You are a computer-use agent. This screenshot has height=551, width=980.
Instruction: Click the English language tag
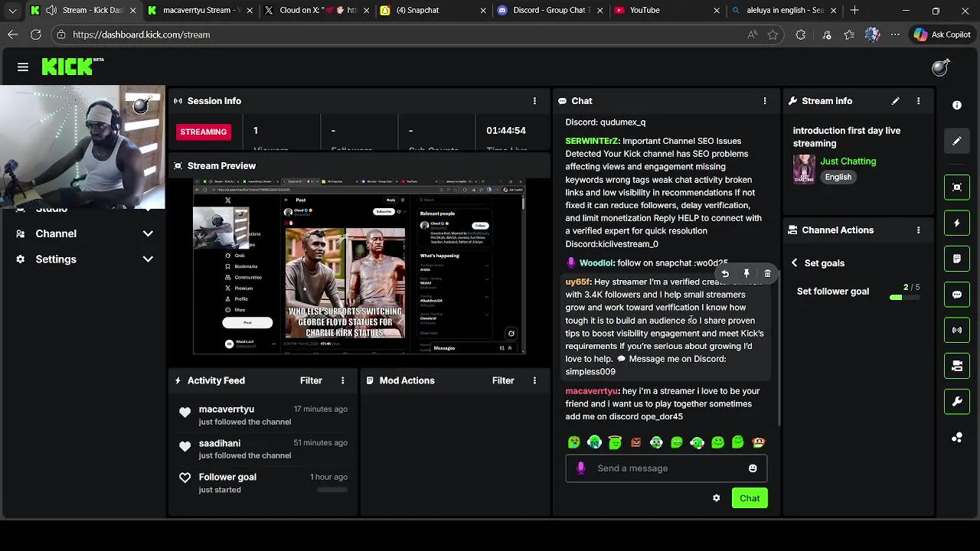(x=838, y=177)
